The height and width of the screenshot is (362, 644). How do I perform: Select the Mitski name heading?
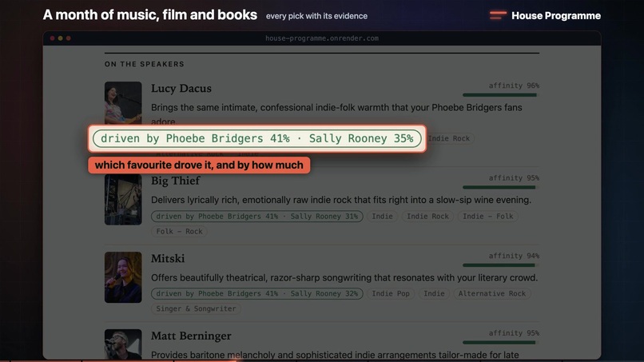coord(168,258)
